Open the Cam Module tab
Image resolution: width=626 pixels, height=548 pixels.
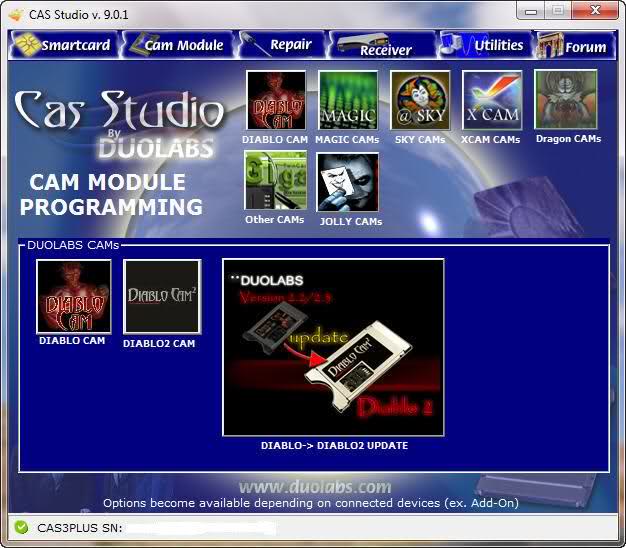click(176, 45)
